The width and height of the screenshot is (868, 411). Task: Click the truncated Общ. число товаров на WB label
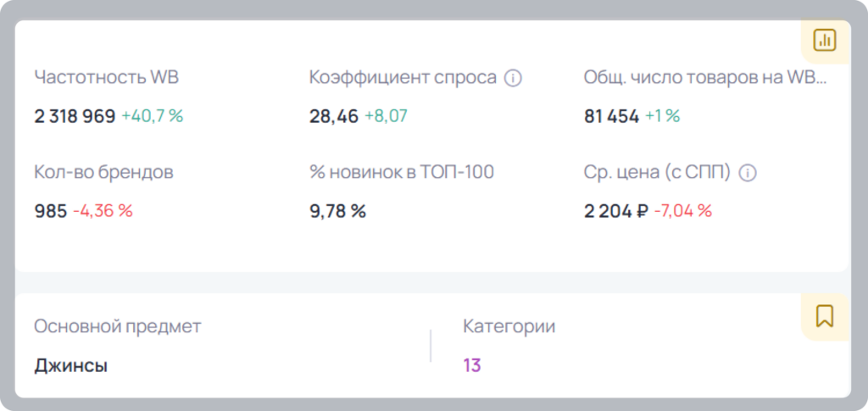point(705,78)
